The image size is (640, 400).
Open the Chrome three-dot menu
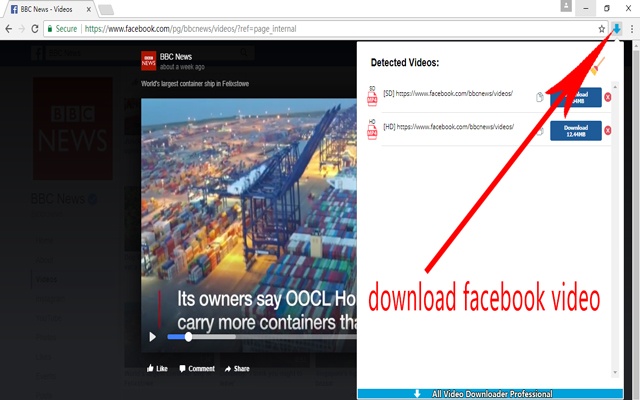[631, 29]
